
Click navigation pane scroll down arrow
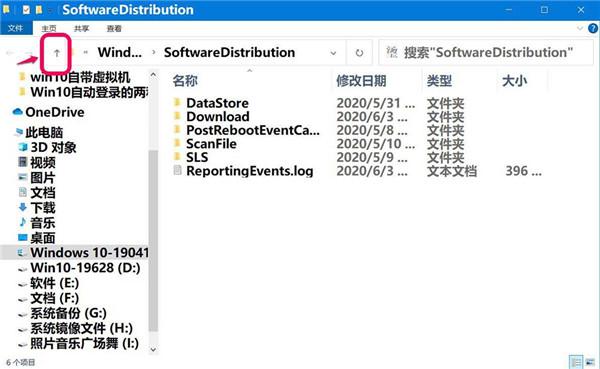click(153, 349)
